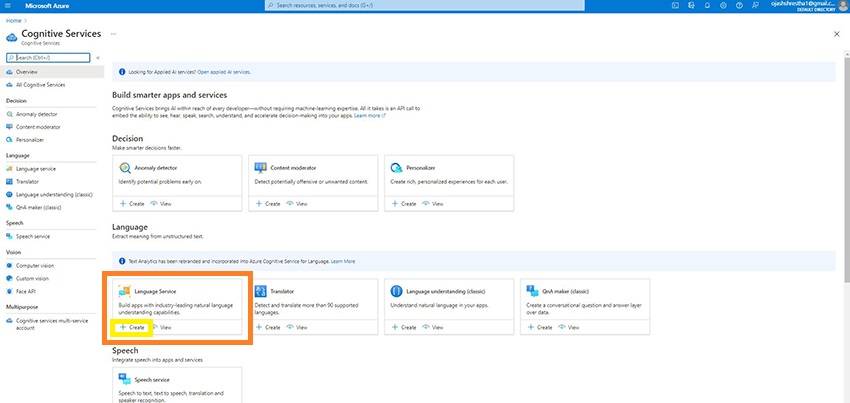Click View on Personalizer card
Image resolution: width=850 pixels, height=403 pixels.
coord(433,204)
